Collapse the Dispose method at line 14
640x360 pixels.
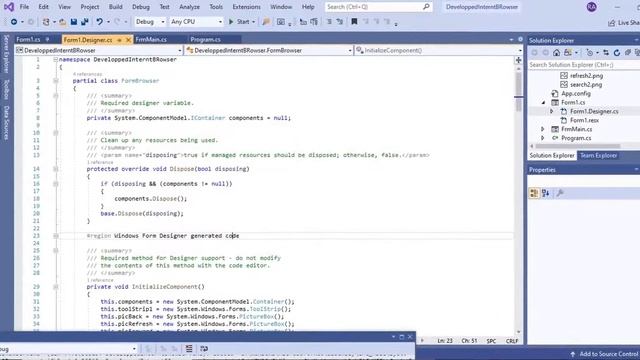(x=56, y=169)
